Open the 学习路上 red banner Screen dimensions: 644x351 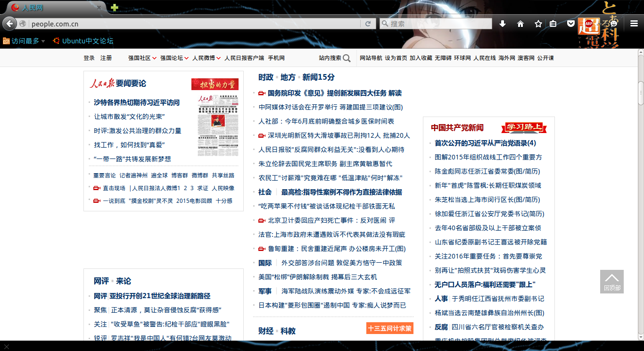pyautogui.click(x=525, y=127)
